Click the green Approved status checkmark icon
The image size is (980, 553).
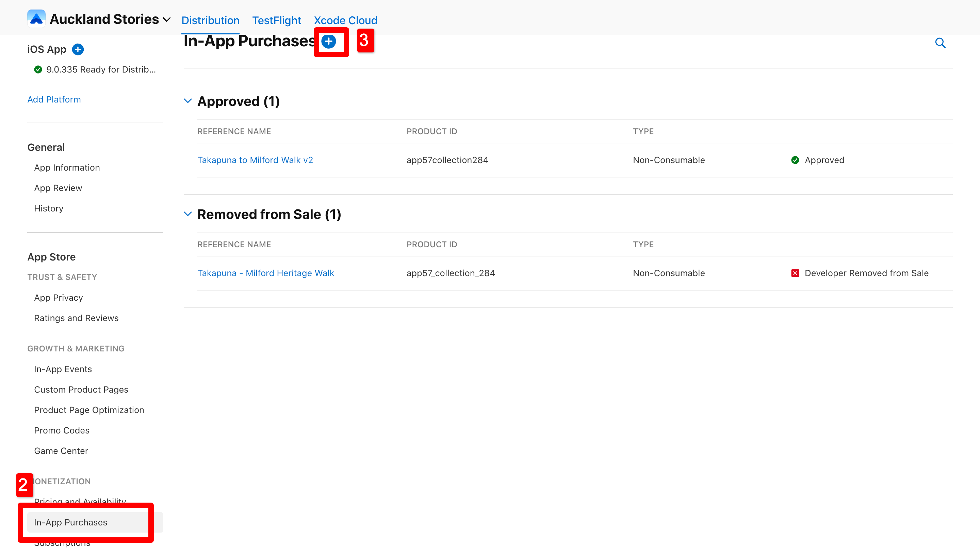tap(795, 160)
